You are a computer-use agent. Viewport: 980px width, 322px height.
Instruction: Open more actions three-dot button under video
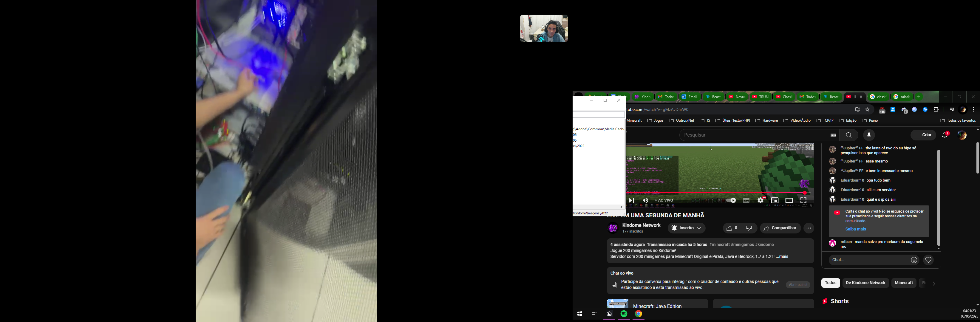pyautogui.click(x=809, y=228)
